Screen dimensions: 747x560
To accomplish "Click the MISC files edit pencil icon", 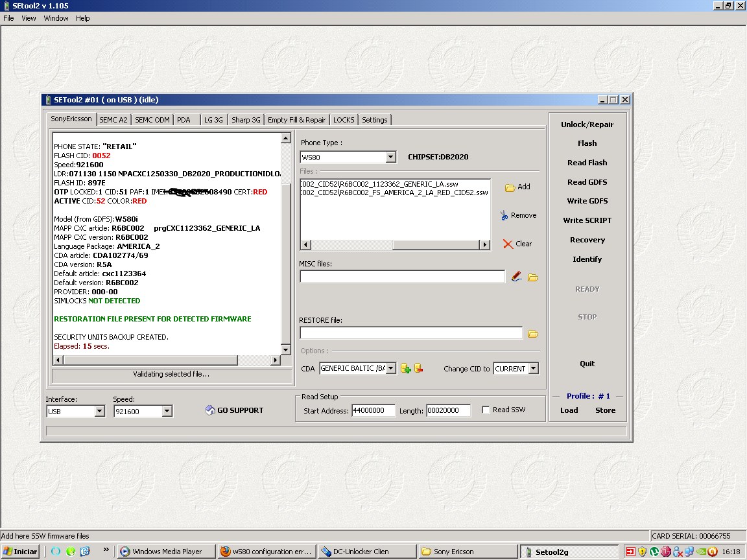I will (x=516, y=277).
